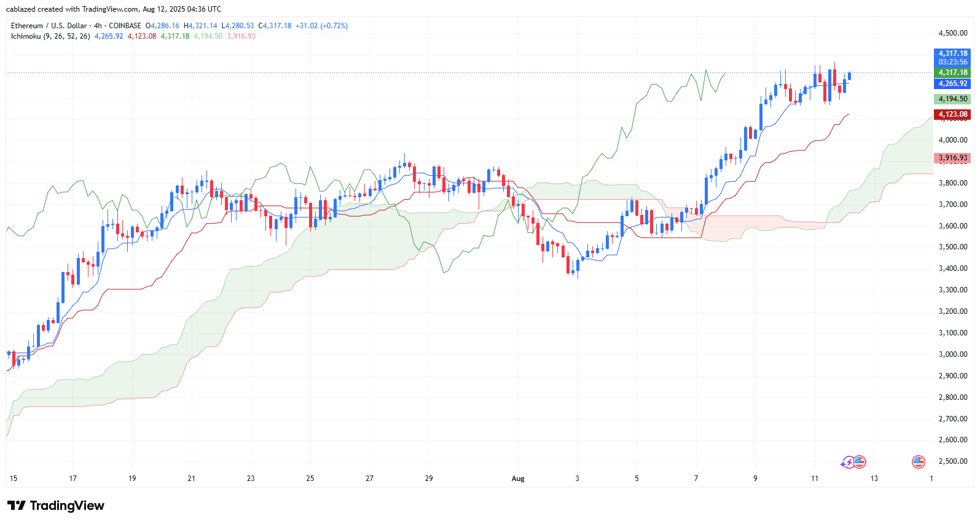This screenshot has width=980, height=524.
Task: Click the 4h interval label in the chart legend
Action: pyautogui.click(x=98, y=26)
